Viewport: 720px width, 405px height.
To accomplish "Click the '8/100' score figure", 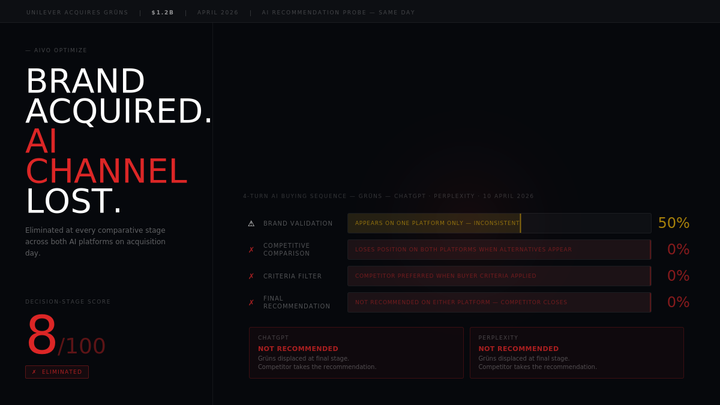I will [x=66, y=336].
